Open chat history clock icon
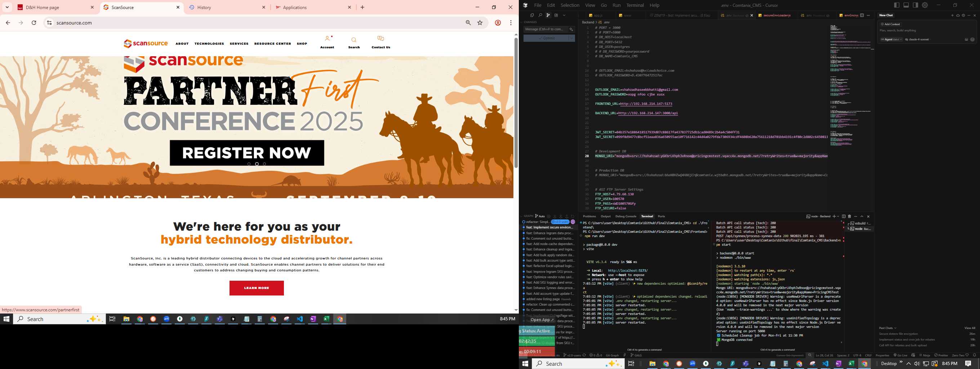Screen dimensions: 980x369 963,15
